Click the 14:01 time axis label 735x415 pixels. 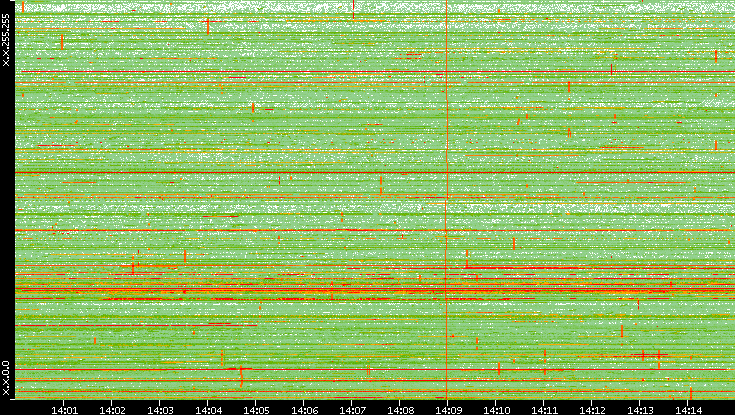[65, 409]
